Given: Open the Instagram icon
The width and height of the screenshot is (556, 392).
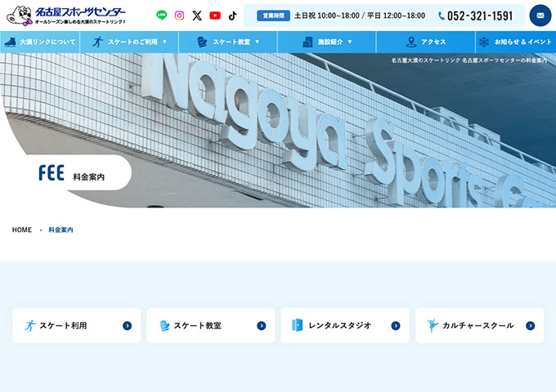Looking at the screenshot, I should point(179,16).
